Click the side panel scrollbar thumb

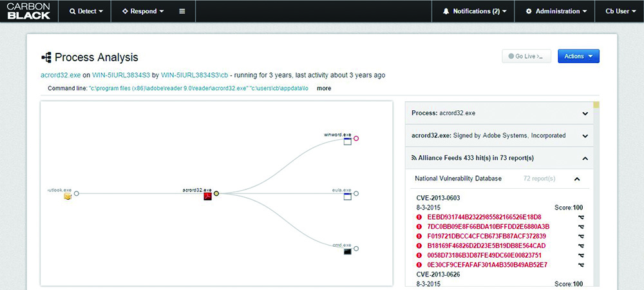coord(596,105)
